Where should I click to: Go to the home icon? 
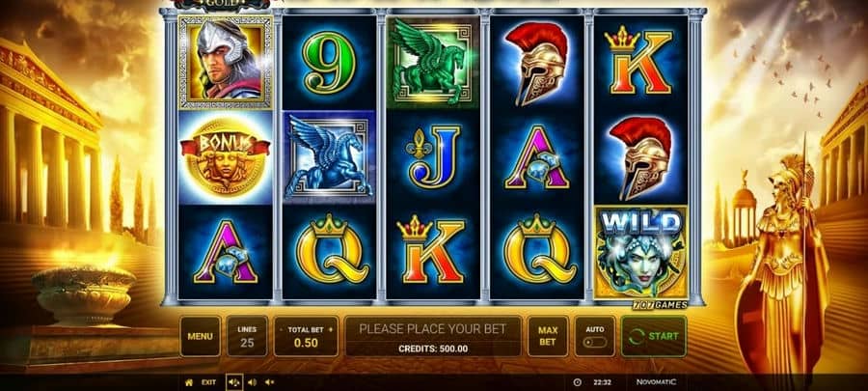click(x=189, y=382)
